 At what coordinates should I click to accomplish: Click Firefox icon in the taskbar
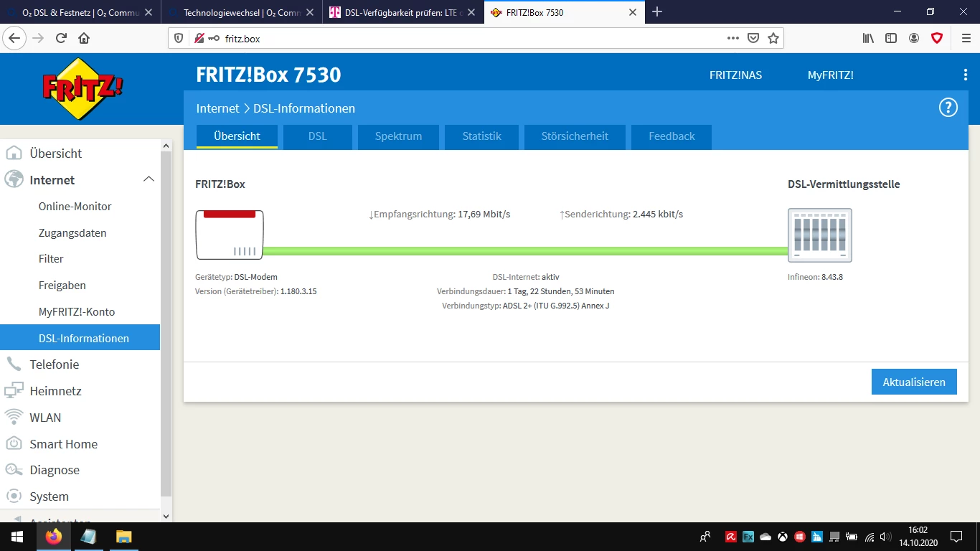coord(53,537)
